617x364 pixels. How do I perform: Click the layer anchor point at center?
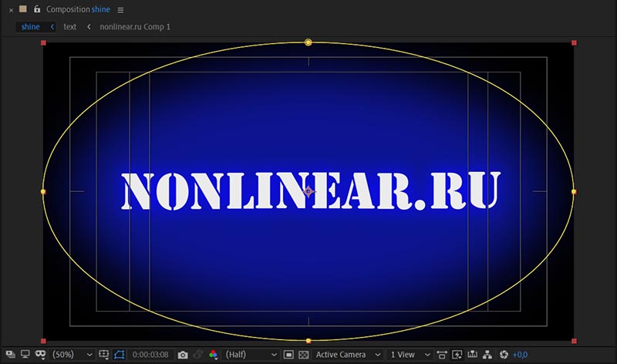click(x=308, y=192)
